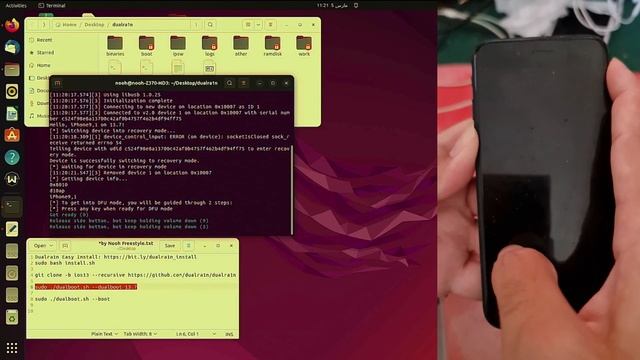Open the Plain Text language dropdown
Screen dimensions: 640x360
pos(104,334)
